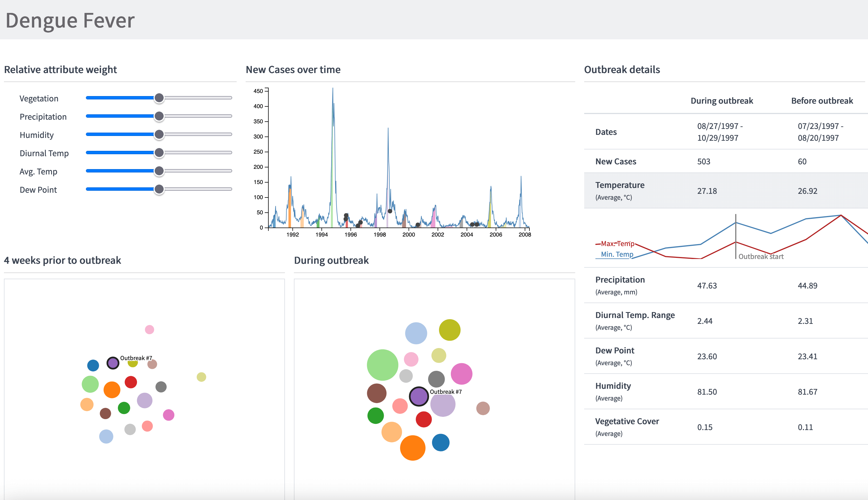
Task: Click the New Cases row label
Action: pyautogui.click(x=616, y=162)
